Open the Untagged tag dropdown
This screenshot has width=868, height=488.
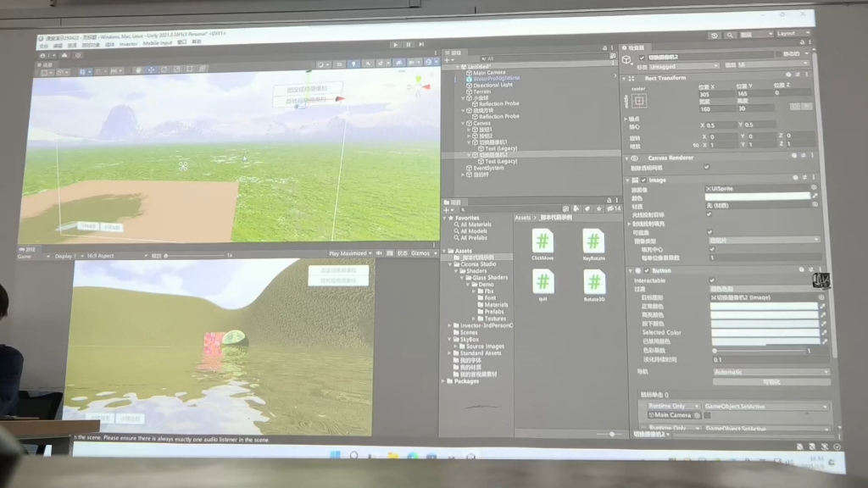coord(684,66)
